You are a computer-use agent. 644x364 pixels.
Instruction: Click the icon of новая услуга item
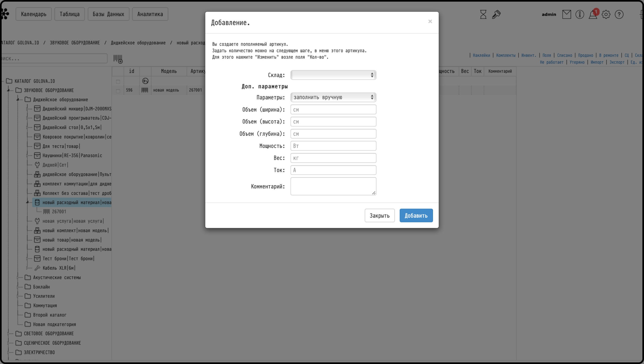click(x=37, y=221)
